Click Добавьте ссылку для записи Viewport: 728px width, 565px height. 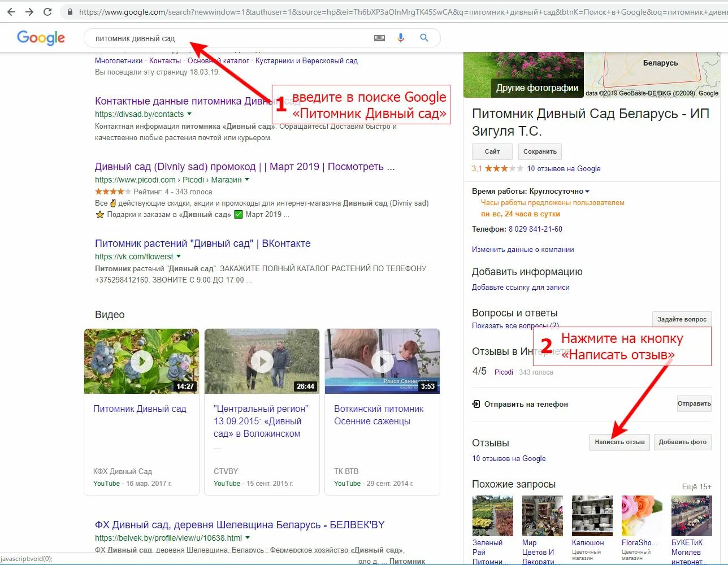pos(521,287)
